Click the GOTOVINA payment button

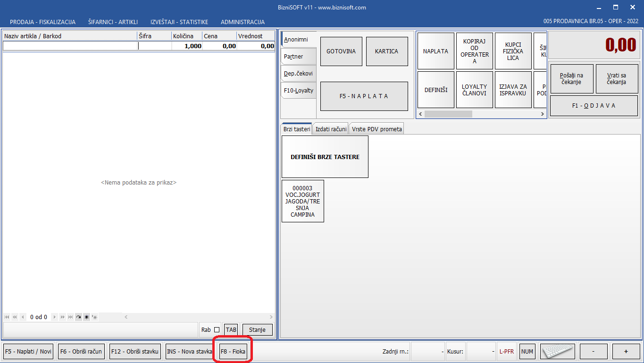pos(341,51)
